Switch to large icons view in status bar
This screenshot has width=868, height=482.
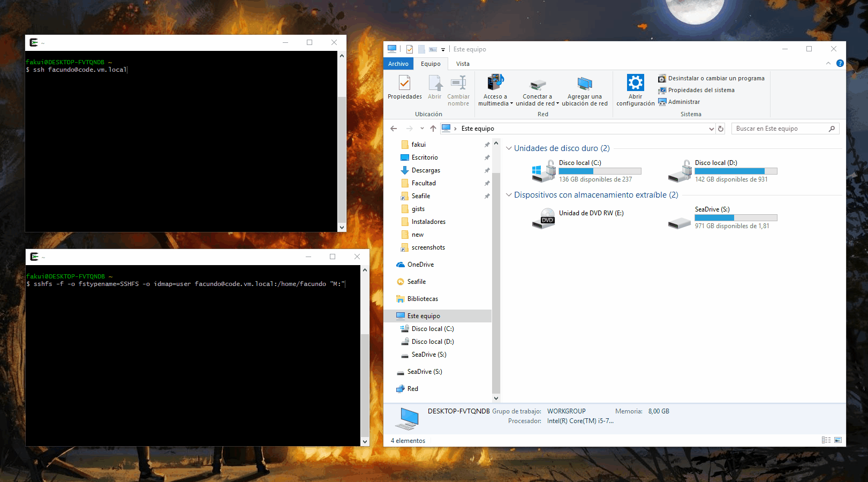click(838, 440)
